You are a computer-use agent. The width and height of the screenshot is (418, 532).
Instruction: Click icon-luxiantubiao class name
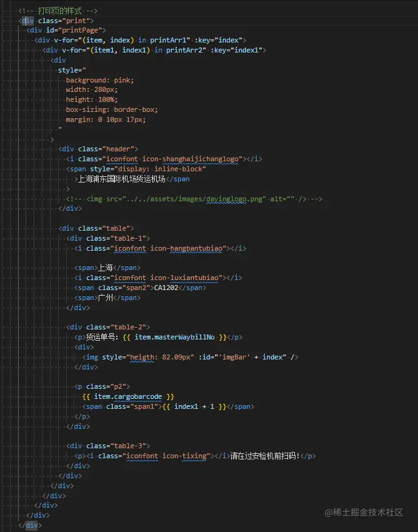(x=184, y=278)
